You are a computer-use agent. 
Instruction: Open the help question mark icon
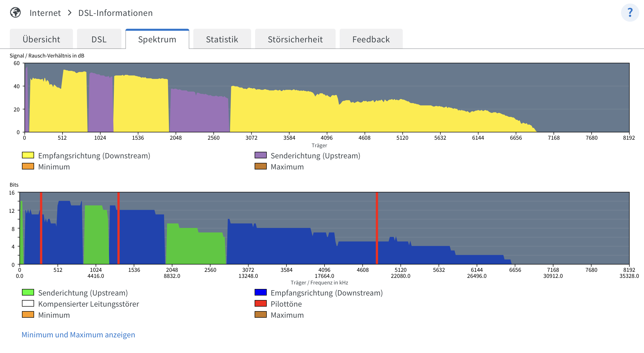[x=630, y=13]
